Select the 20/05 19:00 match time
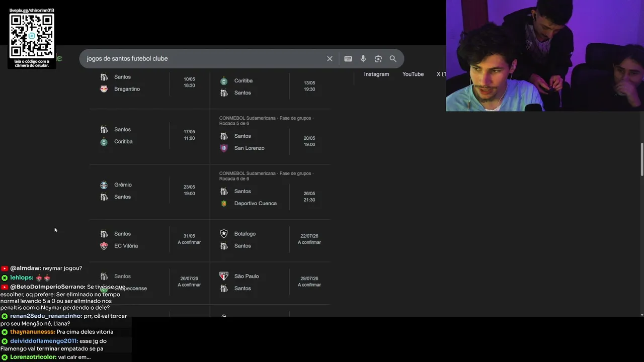 click(309, 141)
